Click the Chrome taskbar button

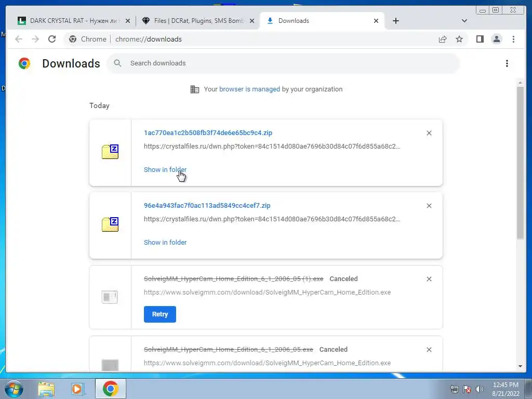[110, 389]
